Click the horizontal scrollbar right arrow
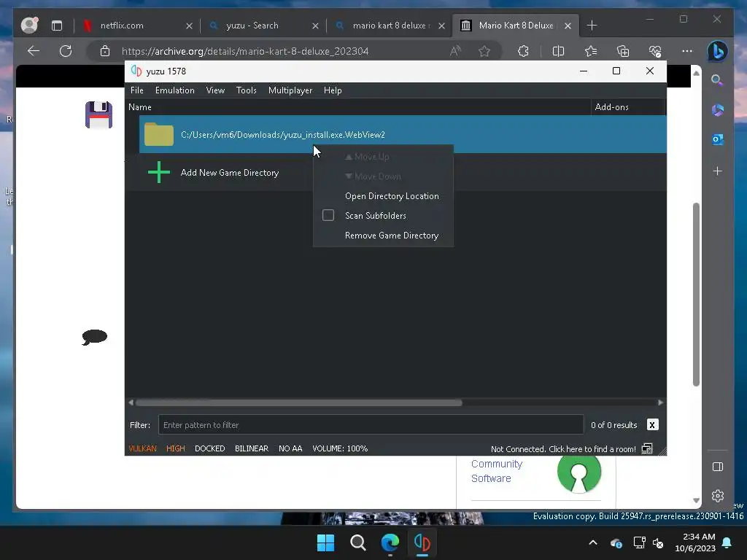Viewport: 747px width, 560px height. click(660, 402)
